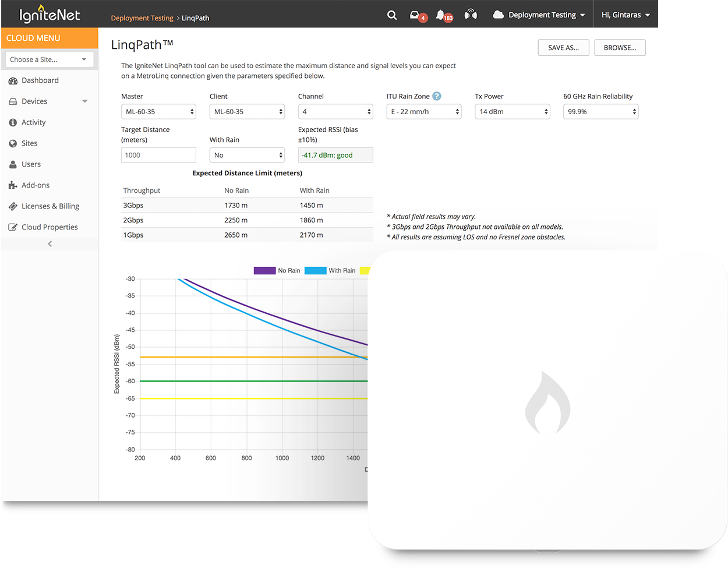This screenshot has height=569, width=728.
Task: Click the Activity info icon
Action: [x=13, y=123]
